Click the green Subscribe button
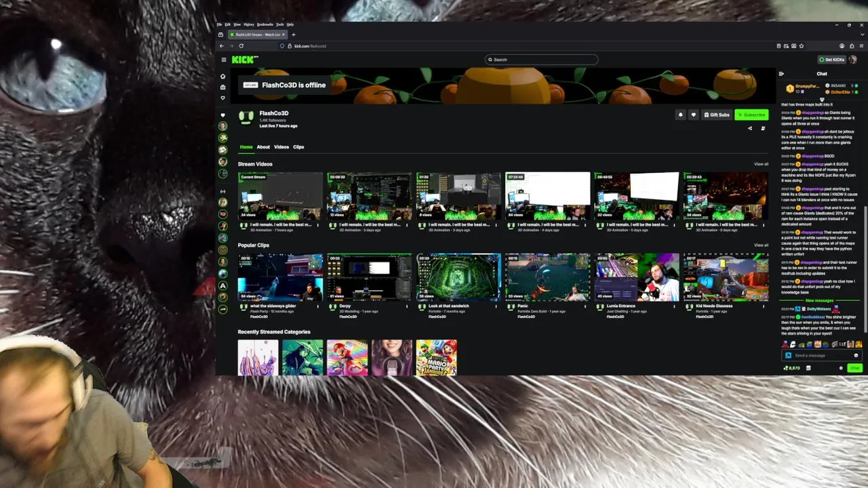868x488 pixels. [751, 115]
